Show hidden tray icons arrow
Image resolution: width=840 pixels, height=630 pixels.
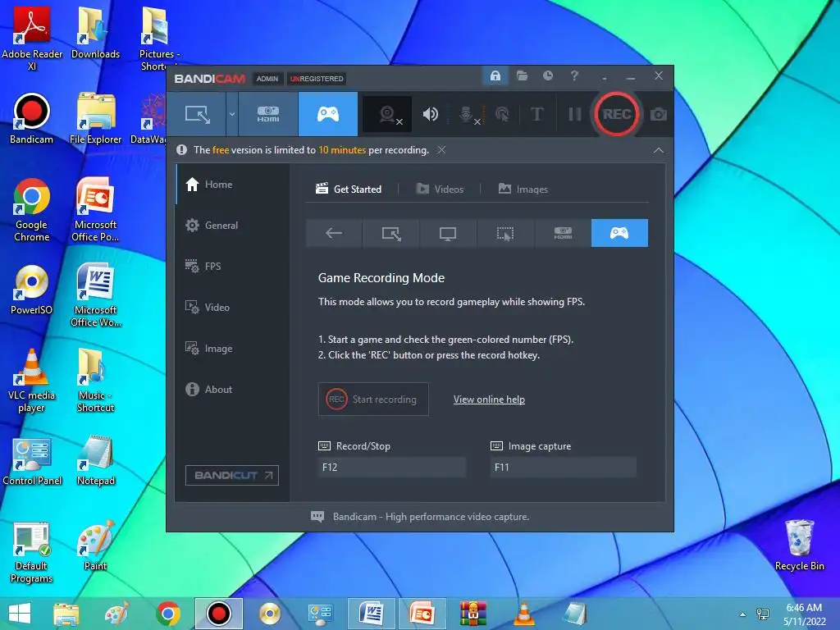click(742, 614)
